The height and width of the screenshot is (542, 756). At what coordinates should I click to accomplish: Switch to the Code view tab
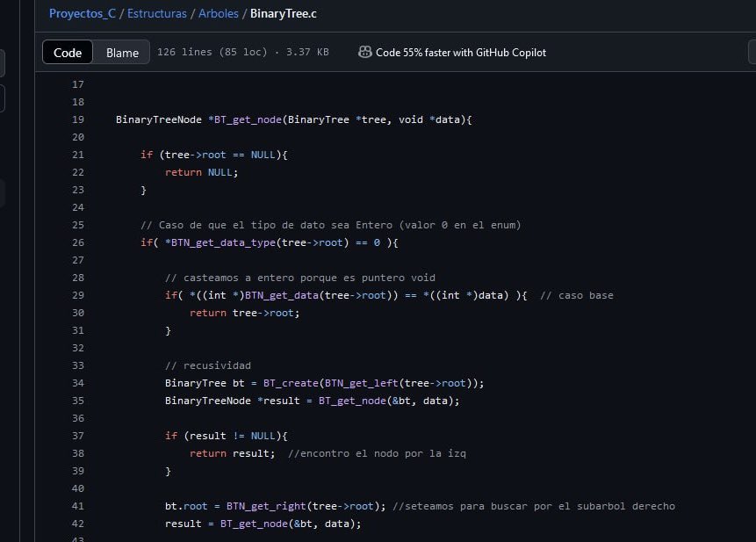[68, 52]
